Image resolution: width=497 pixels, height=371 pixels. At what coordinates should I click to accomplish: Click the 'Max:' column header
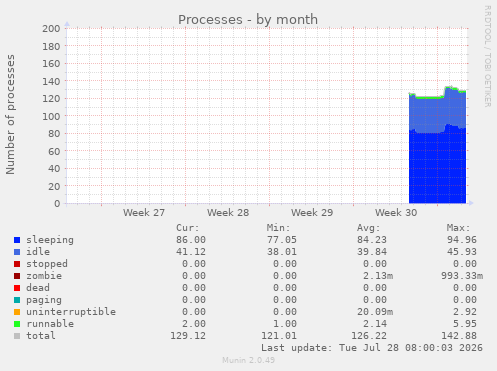[x=459, y=228]
